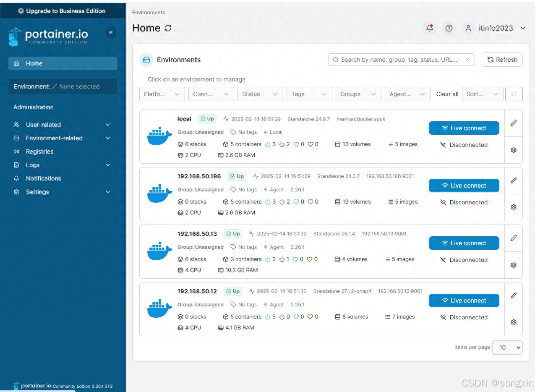Expand the Logs sidebar menu
The image size is (535, 392).
[x=62, y=165]
